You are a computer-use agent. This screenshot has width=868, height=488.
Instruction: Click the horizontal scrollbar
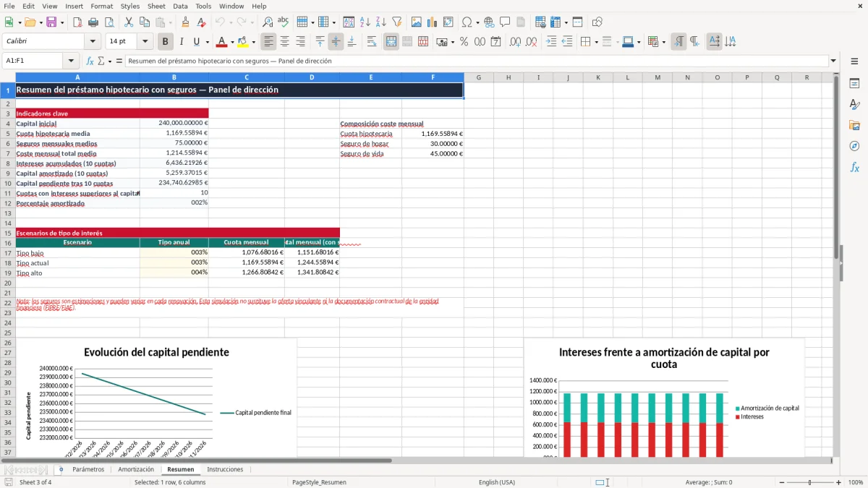click(197, 460)
